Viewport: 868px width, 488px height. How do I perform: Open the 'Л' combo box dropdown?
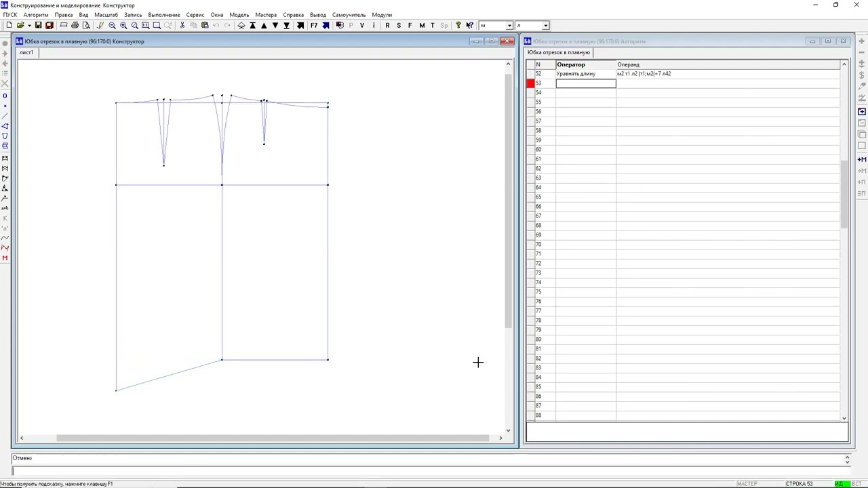pos(546,26)
